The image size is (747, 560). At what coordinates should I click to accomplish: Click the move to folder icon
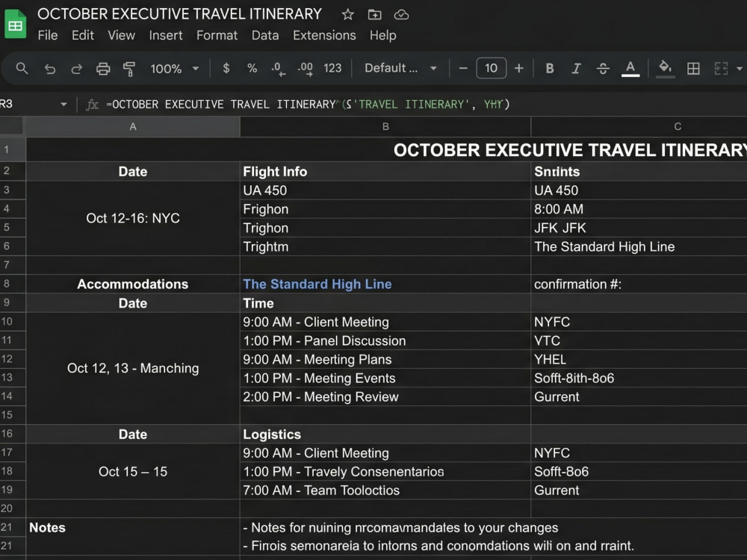pos(374,15)
